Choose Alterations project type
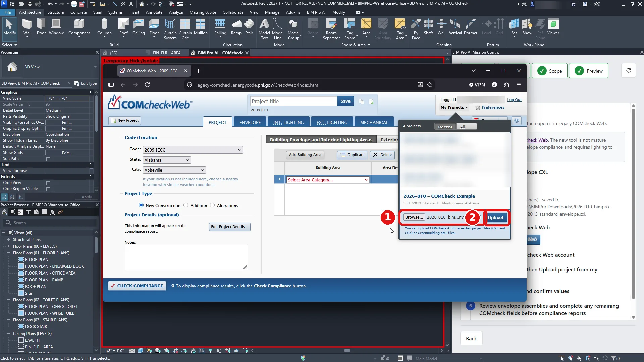This screenshot has width=644, height=362. 212,205
